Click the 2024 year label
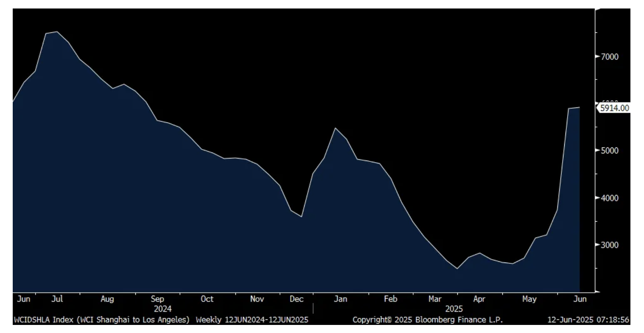 click(162, 309)
